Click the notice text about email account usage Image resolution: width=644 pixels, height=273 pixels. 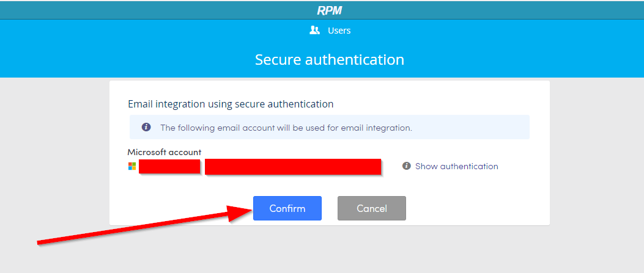286,128
